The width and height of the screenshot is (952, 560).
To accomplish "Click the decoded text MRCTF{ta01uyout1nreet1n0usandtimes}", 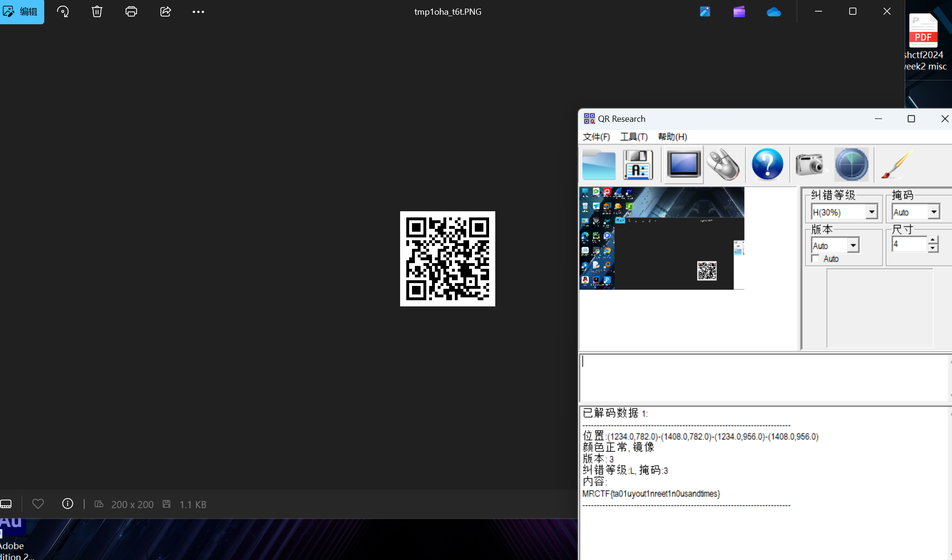I will pos(651,494).
